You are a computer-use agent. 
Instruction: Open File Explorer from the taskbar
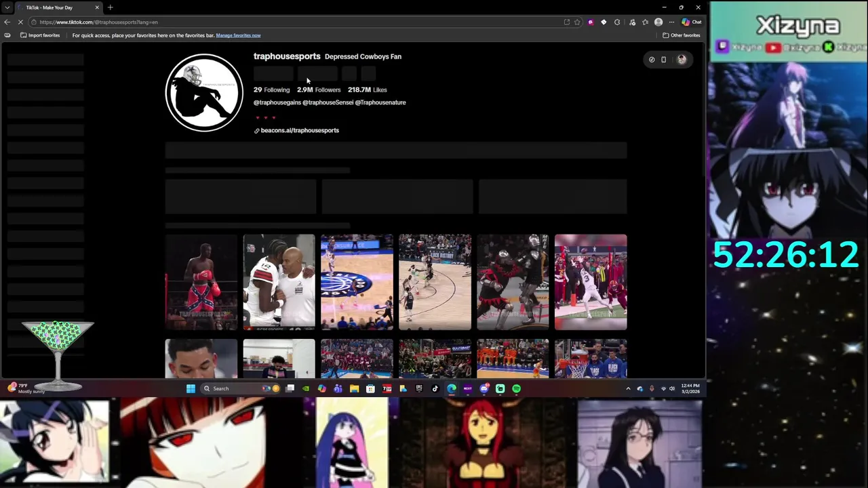coord(354,388)
